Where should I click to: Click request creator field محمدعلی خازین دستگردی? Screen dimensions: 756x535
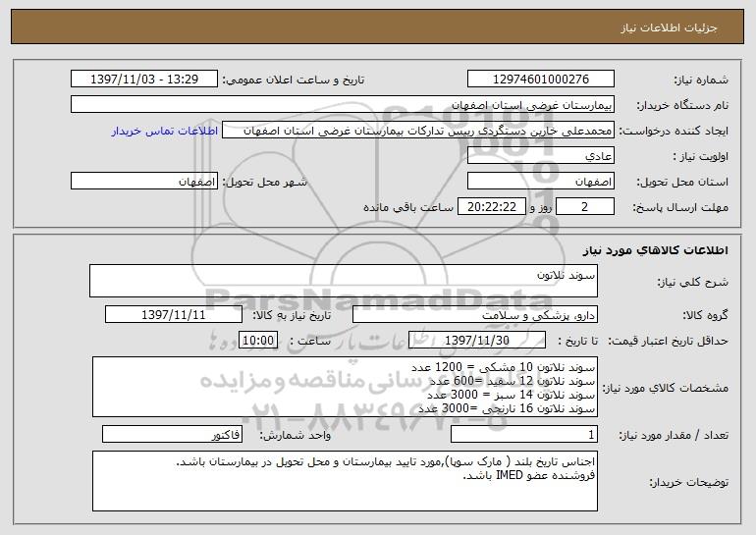pos(418,131)
